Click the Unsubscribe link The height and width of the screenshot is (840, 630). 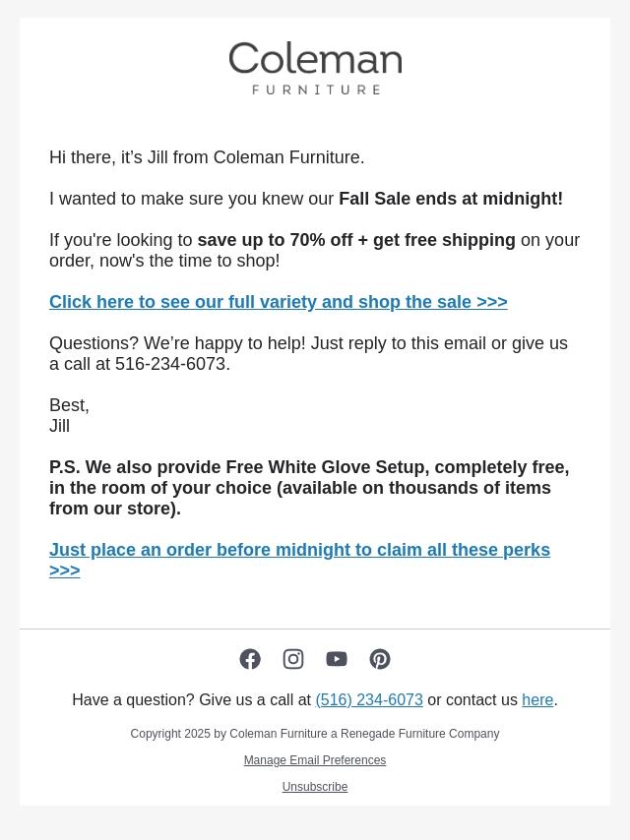(x=315, y=787)
